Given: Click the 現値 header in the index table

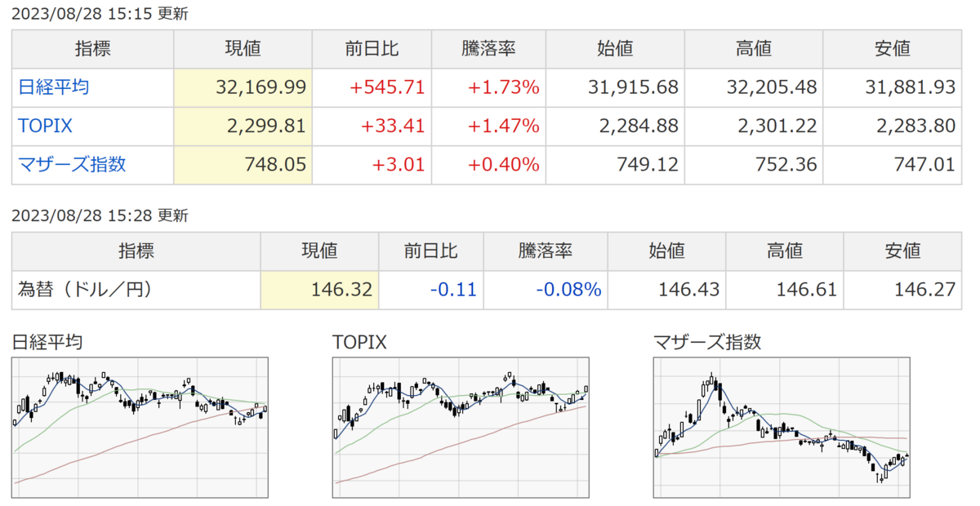Looking at the screenshot, I should tap(243, 49).
